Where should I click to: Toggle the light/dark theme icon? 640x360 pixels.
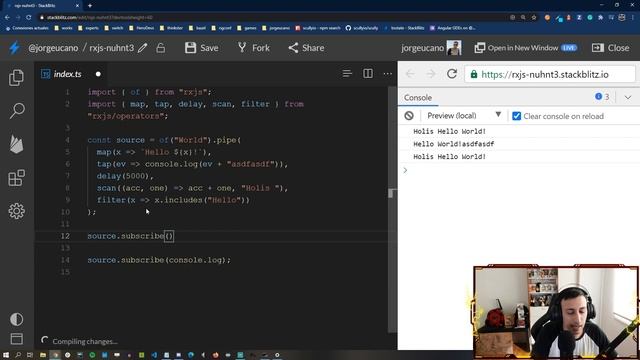(x=16, y=319)
